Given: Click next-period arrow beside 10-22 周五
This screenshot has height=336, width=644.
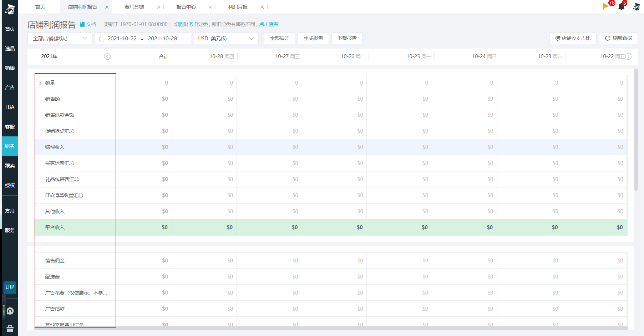Looking at the screenshot, I should coord(629,56).
